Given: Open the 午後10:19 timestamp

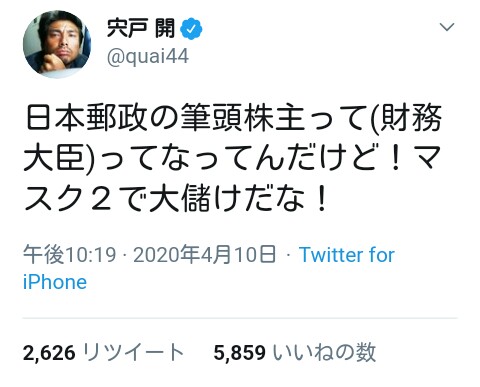Looking at the screenshot, I should click(70, 255).
